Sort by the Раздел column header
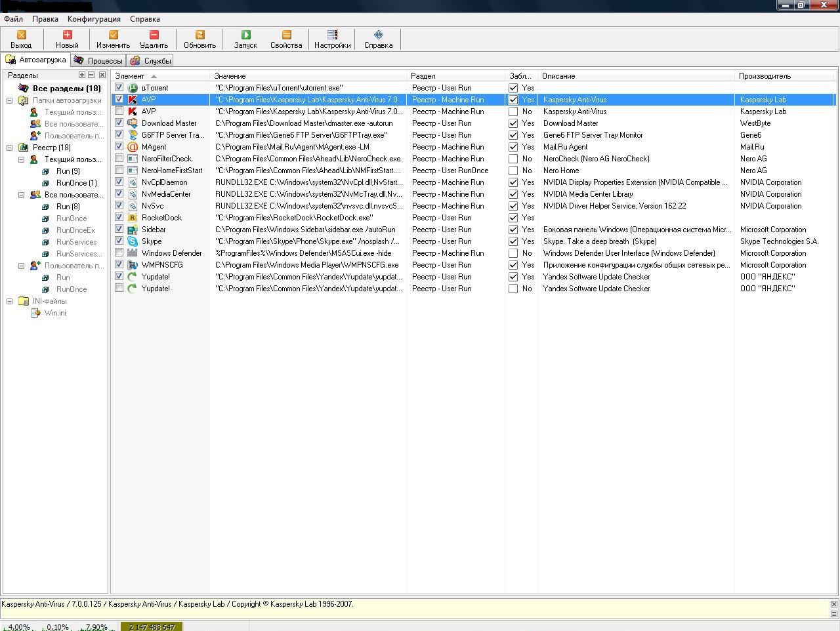This screenshot has height=631, width=840. click(456, 76)
